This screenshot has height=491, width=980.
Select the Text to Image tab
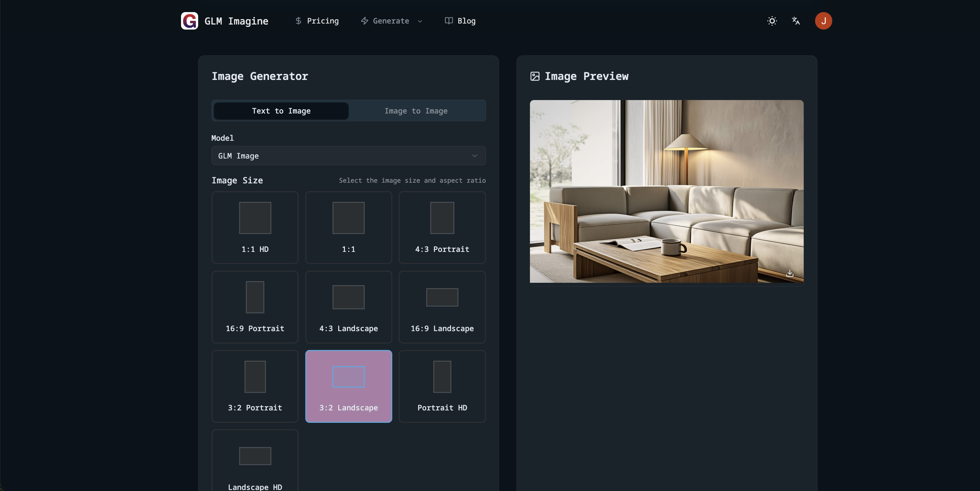click(281, 111)
